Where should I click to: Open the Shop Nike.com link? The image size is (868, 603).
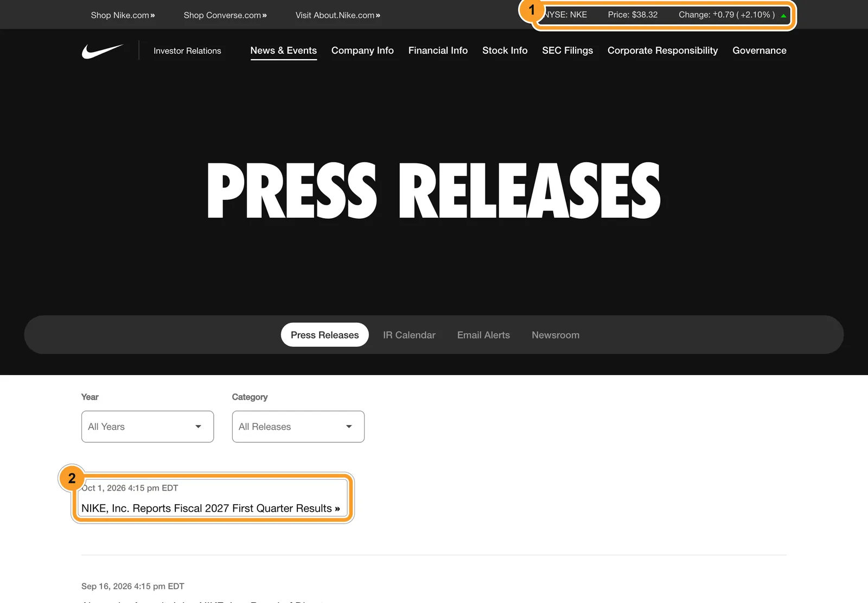(x=123, y=15)
